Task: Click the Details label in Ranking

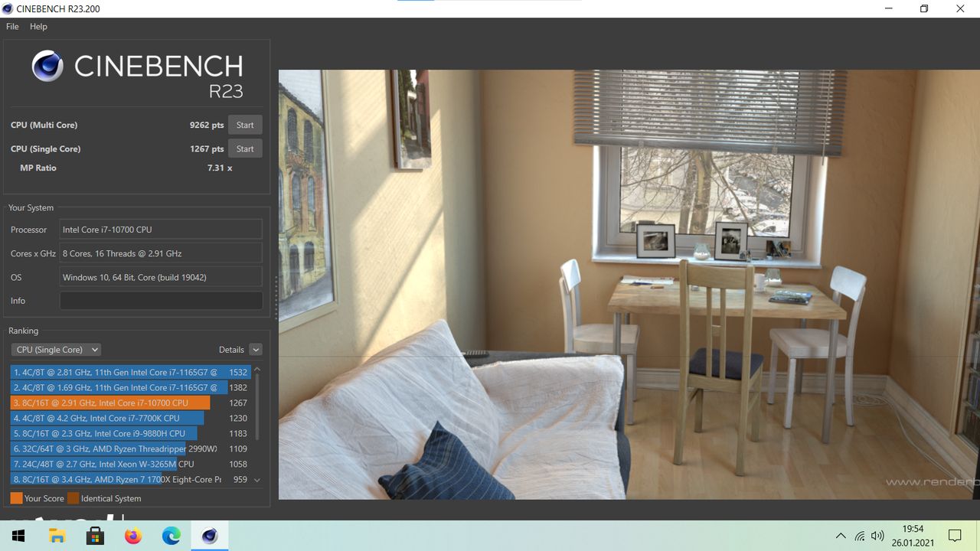Action: [231, 350]
